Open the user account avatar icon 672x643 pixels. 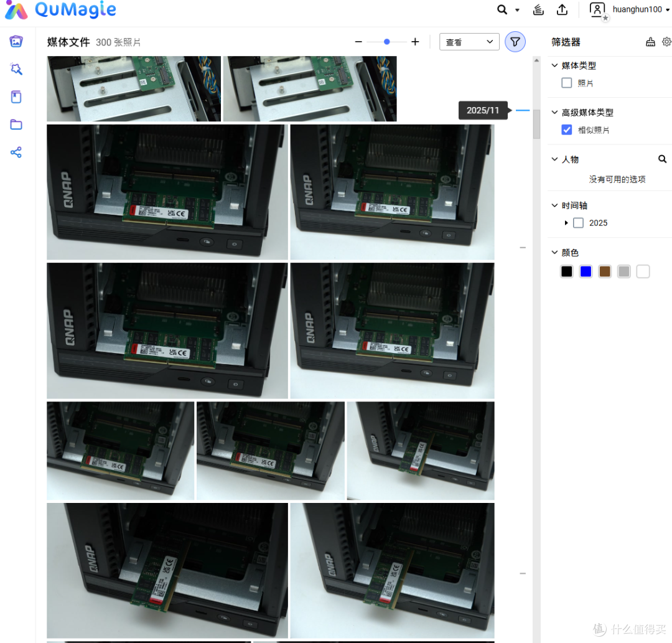coord(598,11)
